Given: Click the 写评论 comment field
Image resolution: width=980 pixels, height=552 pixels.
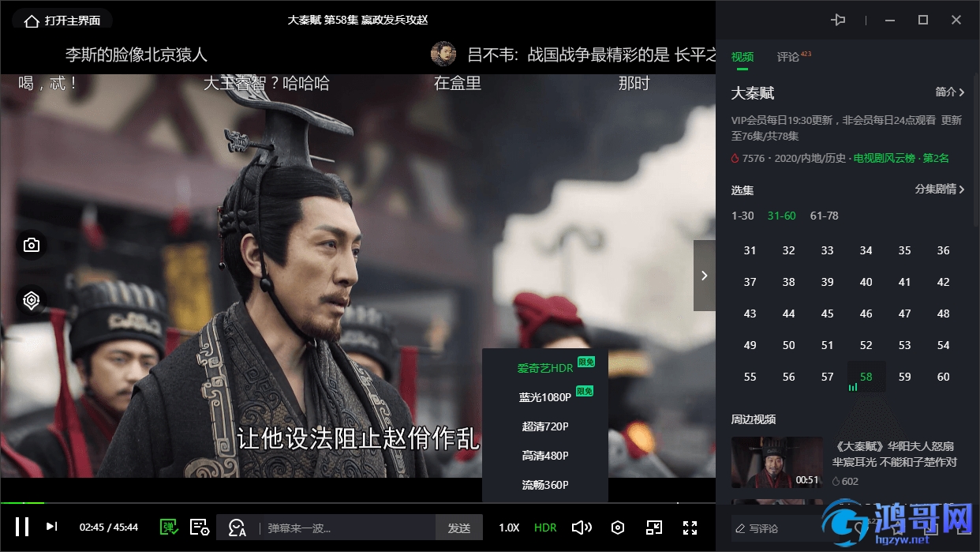Looking at the screenshot, I should [777, 528].
